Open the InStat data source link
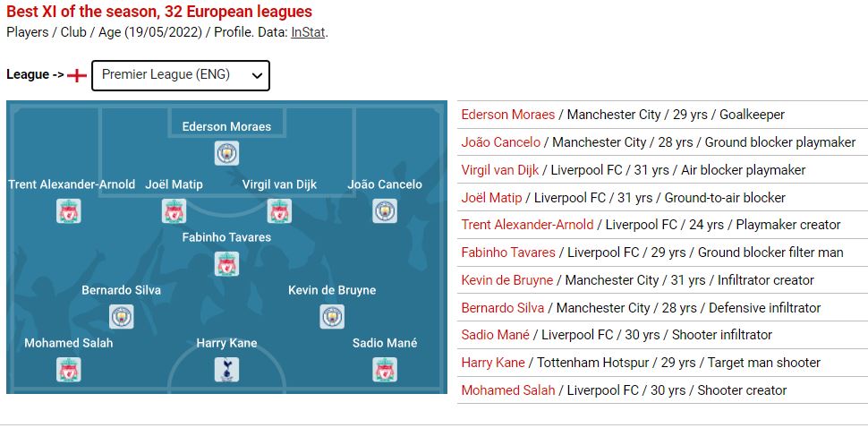 tap(308, 32)
